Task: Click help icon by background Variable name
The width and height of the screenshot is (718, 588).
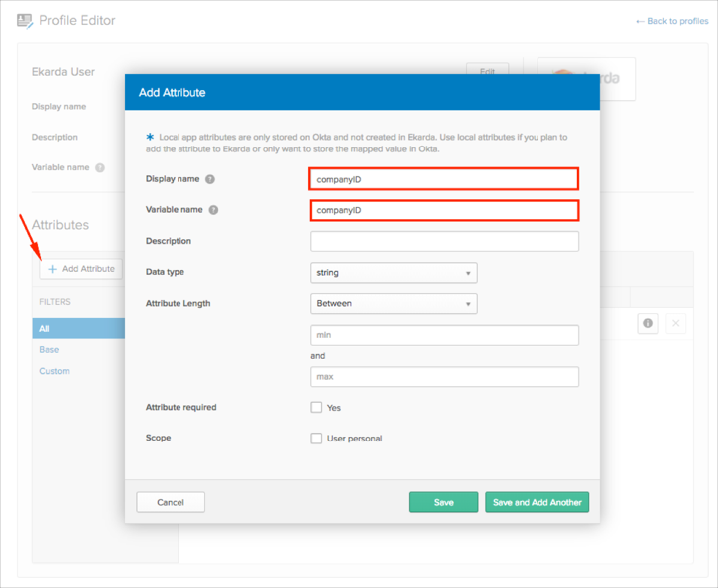Action: (x=100, y=167)
